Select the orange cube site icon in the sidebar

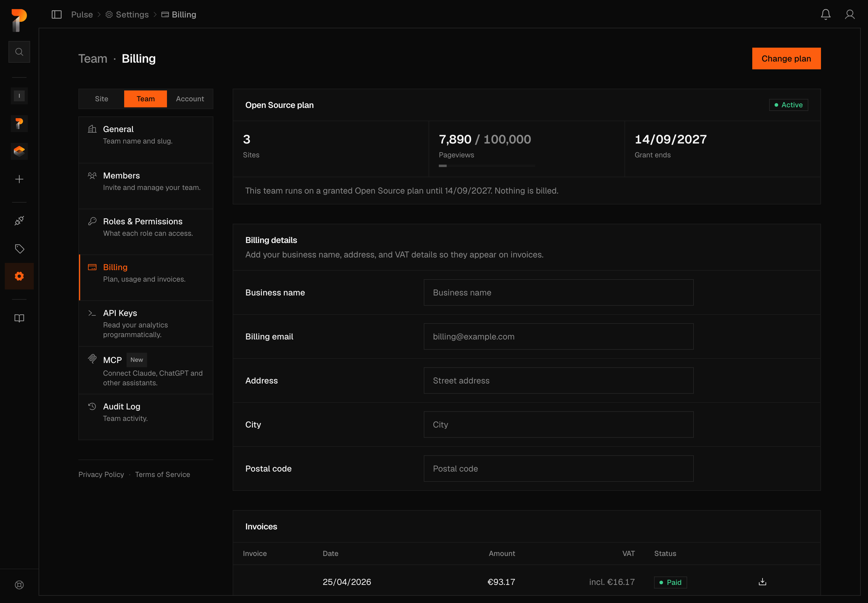pos(19,151)
